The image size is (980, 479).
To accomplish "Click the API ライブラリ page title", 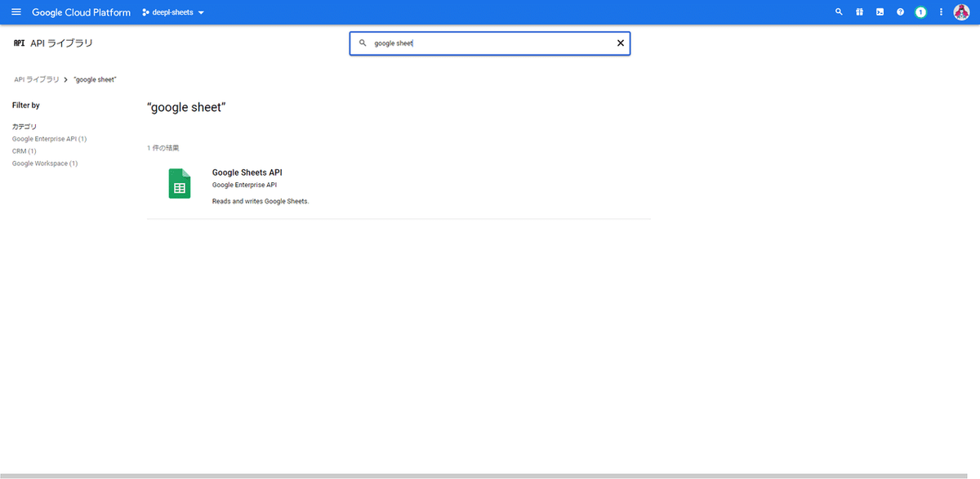I will [61, 43].
